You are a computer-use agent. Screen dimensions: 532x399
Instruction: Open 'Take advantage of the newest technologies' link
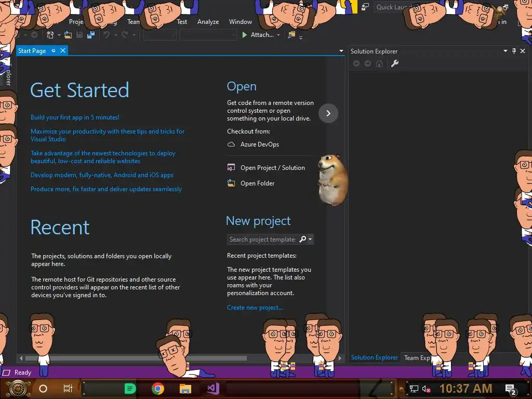point(103,157)
